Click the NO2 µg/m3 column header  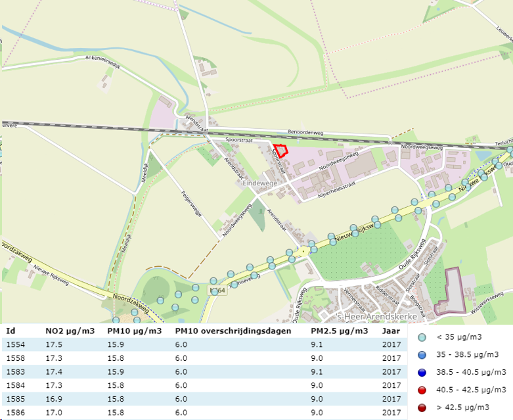pos(70,331)
